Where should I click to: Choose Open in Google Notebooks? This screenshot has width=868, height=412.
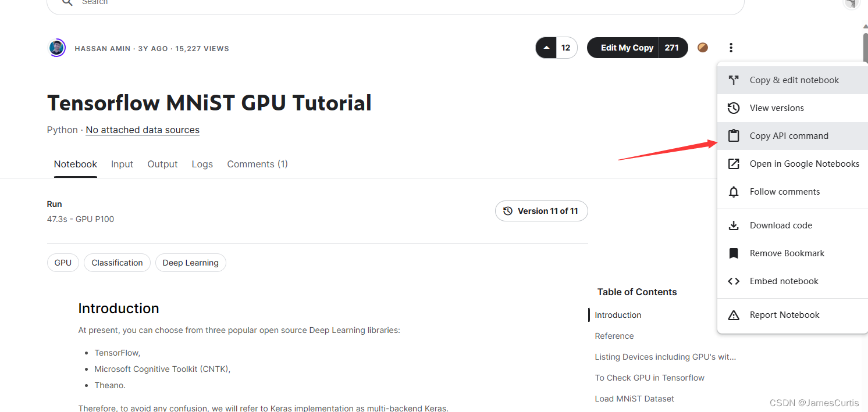792,164
